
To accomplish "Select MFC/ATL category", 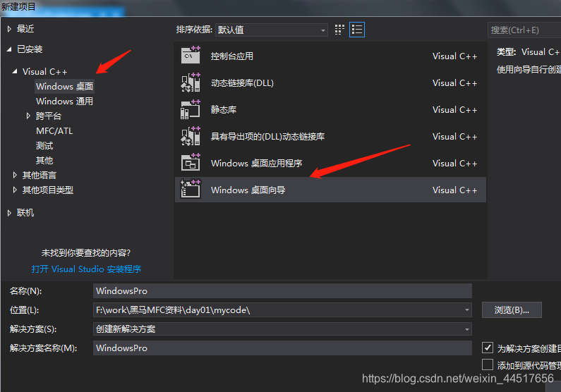I will (x=54, y=131).
